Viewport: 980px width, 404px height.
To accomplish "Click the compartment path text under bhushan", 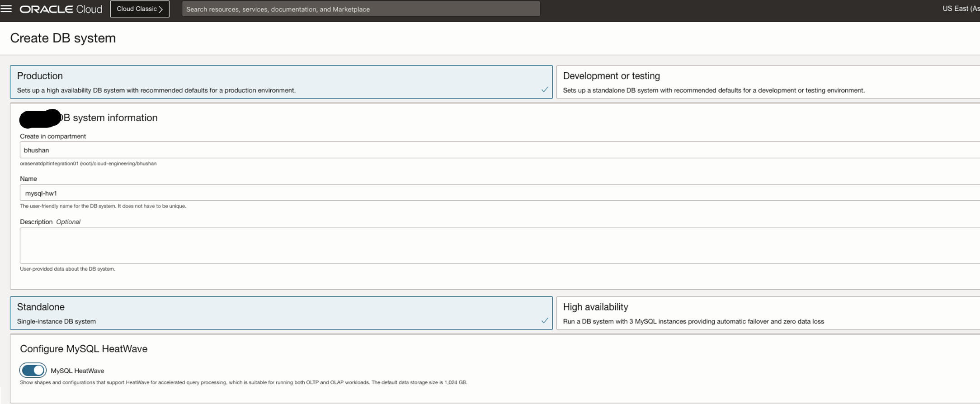I will coord(88,164).
